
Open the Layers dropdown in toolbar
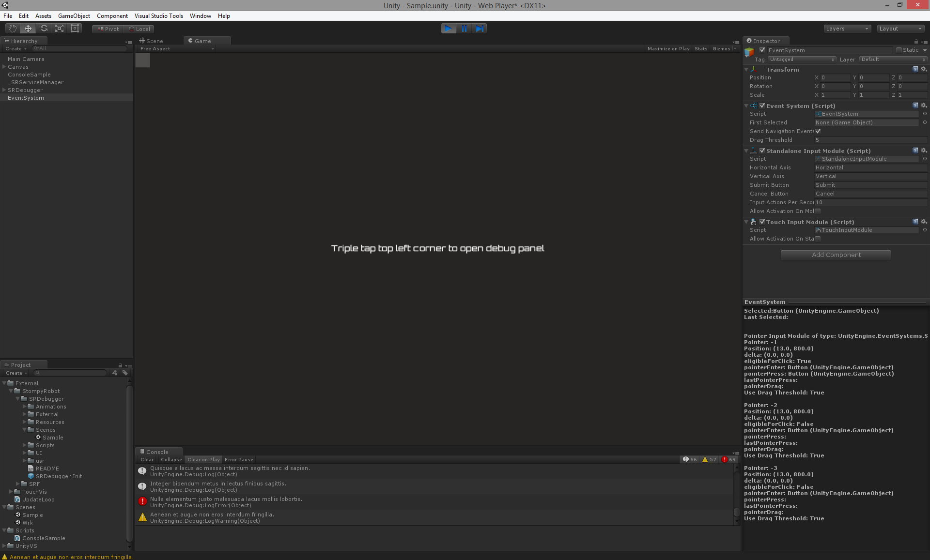[x=847, y=29]
